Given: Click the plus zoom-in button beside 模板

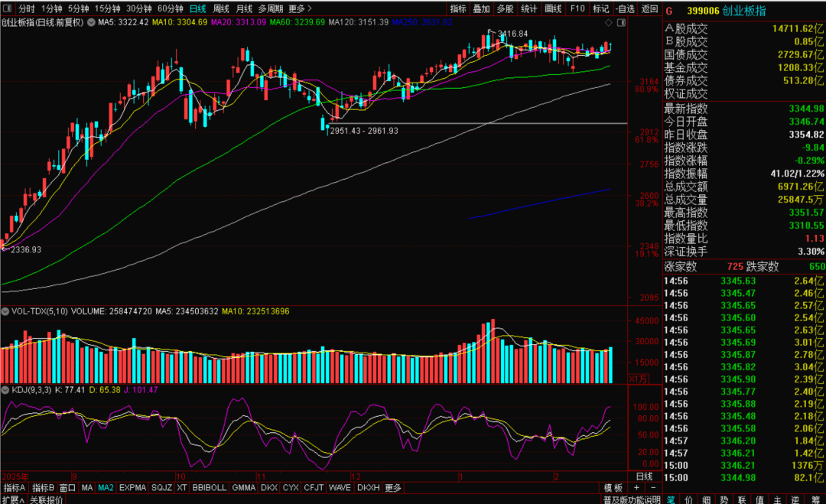Looking at the screenshot, I should coord(637,487).
